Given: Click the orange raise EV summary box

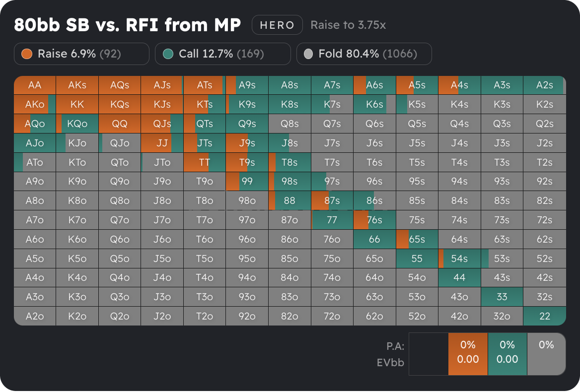Looking at the screenshot, I should click(468, 353).
